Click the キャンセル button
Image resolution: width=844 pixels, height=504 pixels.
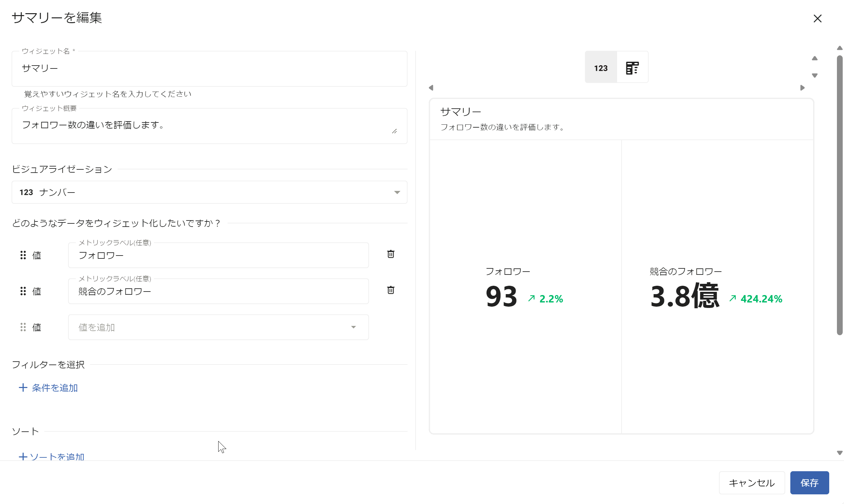752,482
